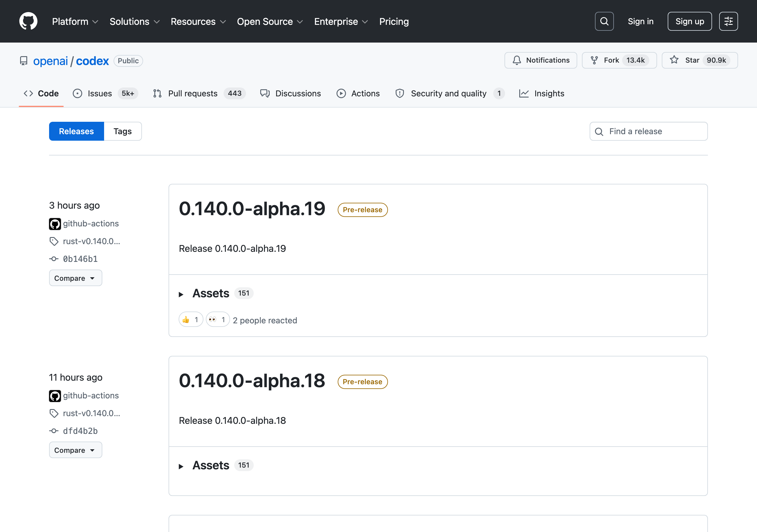Click Sign in

(x=640, y=21)
